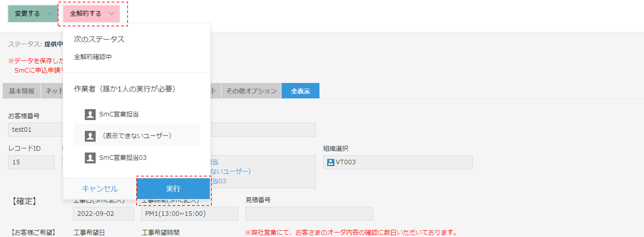Screen dimensions: 644x237
Task: Click the organization icon next to VT003
Action: (331, 162)
